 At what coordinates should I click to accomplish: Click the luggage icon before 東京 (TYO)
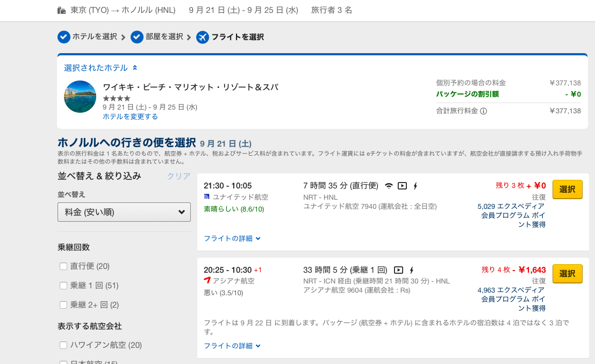coord(61,10)
